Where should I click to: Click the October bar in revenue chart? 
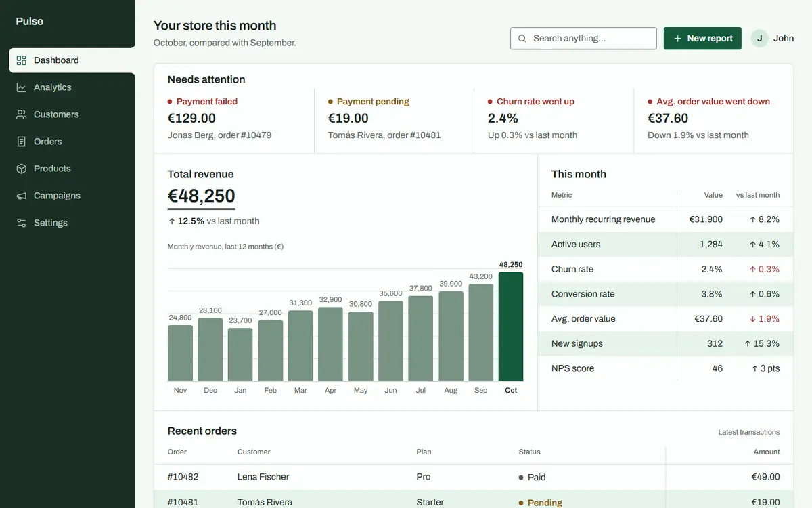point(511,327)
